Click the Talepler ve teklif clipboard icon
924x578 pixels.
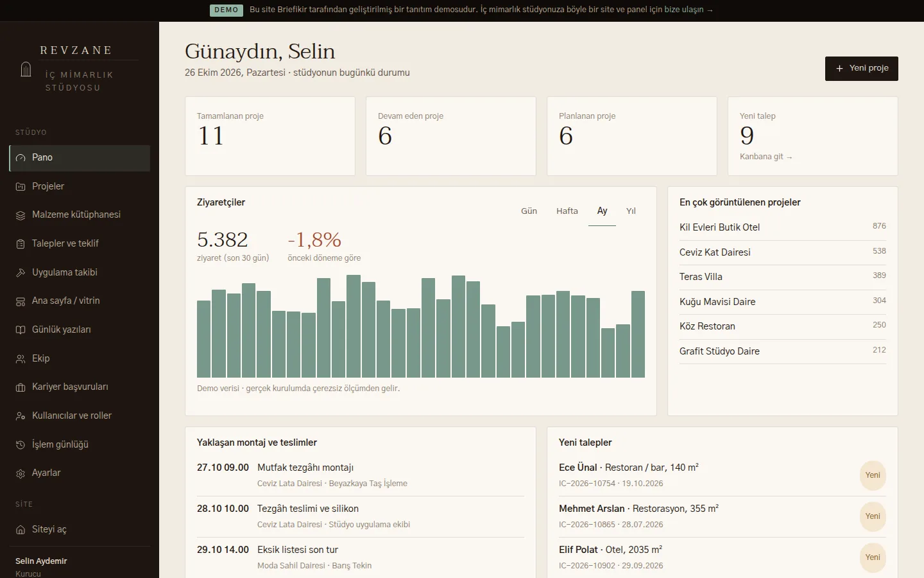pyautogui.click(x=21, y=244)
